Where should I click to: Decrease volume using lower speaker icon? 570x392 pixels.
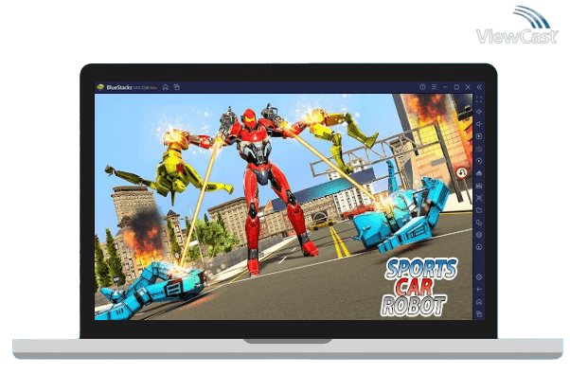479,124
